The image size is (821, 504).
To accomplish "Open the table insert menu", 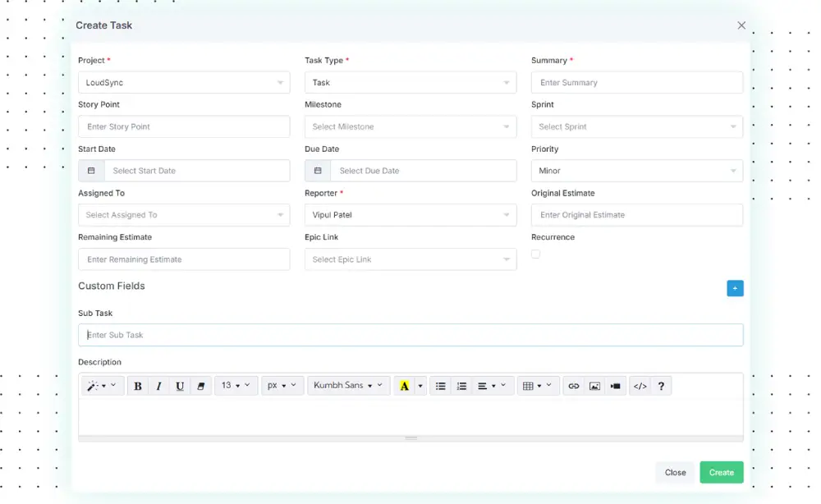I will [x=538, y=386].
